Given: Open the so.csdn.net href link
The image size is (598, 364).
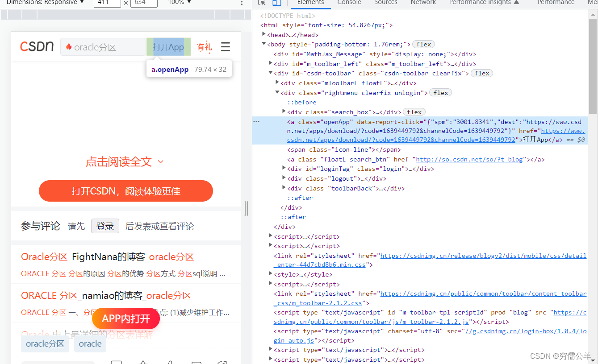Looking at the screenshot, I should tap(469, 159).
